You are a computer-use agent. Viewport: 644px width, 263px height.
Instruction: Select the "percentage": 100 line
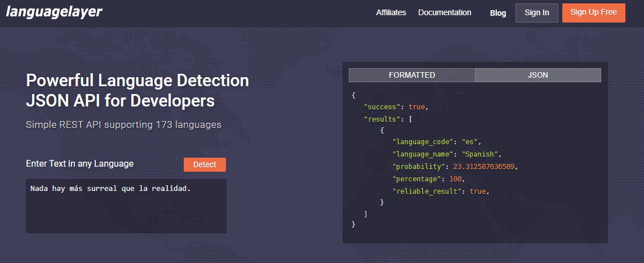429,179
